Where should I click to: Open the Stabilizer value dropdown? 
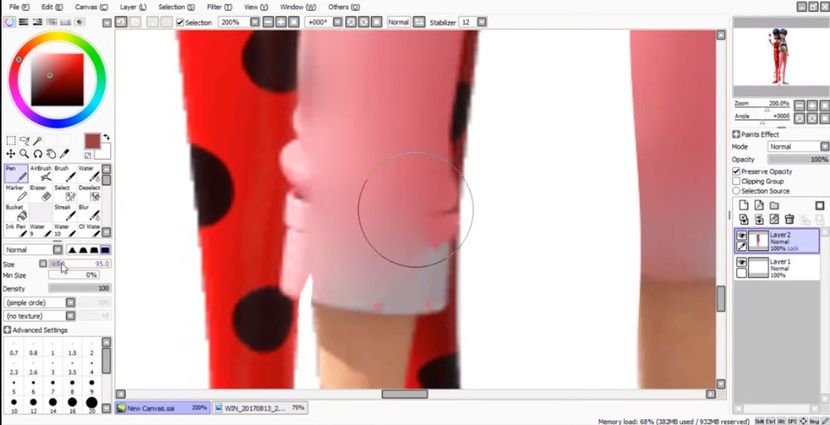(481, 22)
